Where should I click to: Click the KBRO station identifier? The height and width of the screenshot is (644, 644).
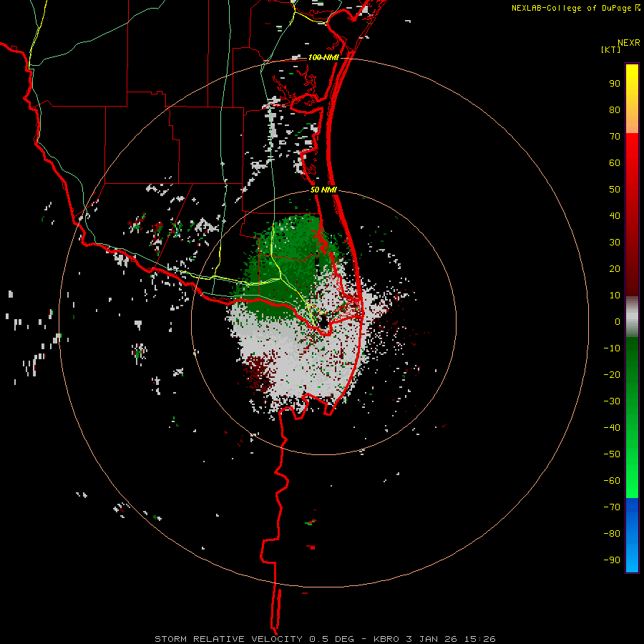tap(386, 639)
